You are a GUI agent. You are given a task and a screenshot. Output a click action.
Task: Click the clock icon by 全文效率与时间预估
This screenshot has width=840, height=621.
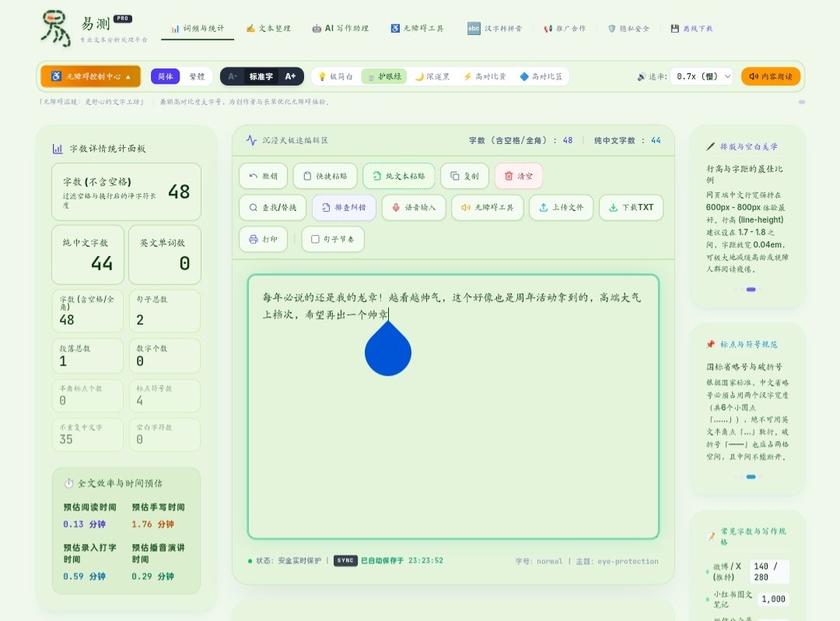68,483
